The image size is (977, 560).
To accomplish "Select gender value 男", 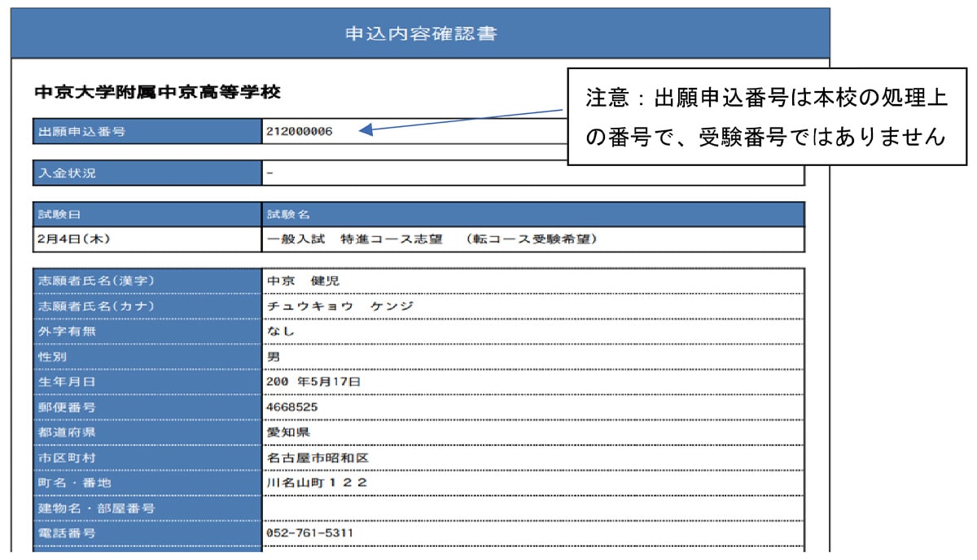I will [274, 357].
